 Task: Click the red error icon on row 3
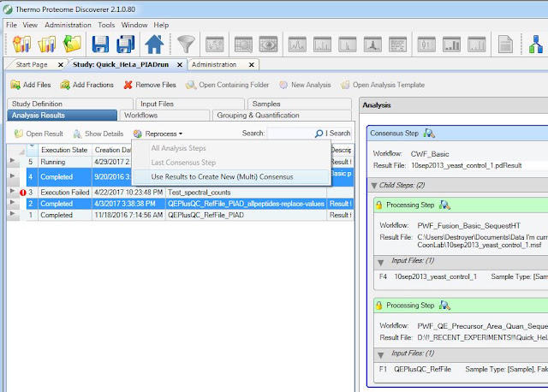pos(23,193)
